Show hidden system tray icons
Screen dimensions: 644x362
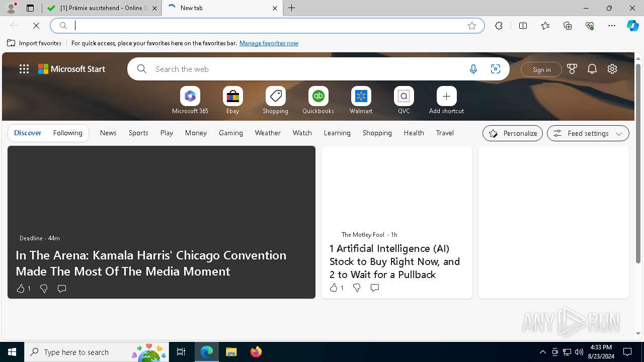[542, 352]
